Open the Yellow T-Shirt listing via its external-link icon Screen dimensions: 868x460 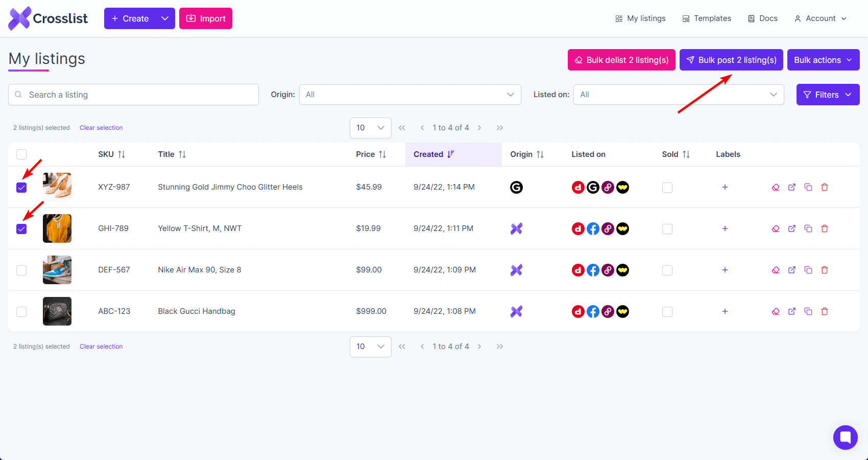(792, 228)
